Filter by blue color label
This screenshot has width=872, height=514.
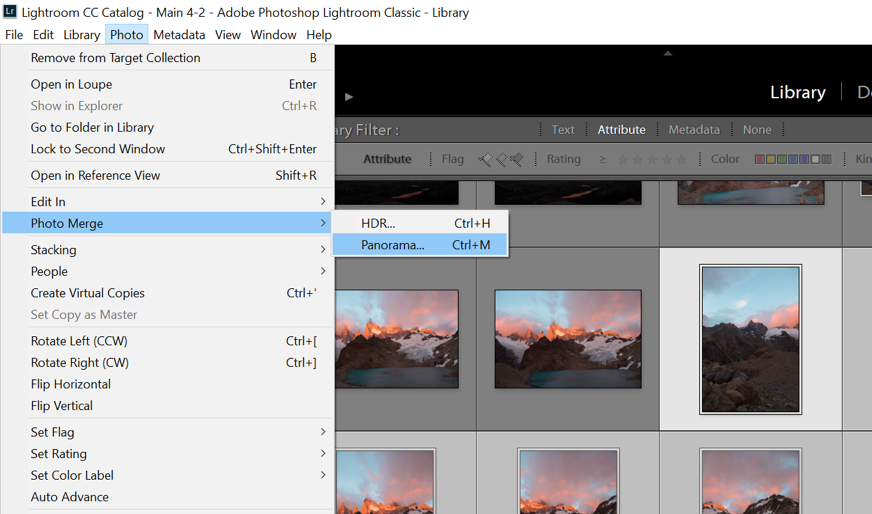click(x=792, y=159)
